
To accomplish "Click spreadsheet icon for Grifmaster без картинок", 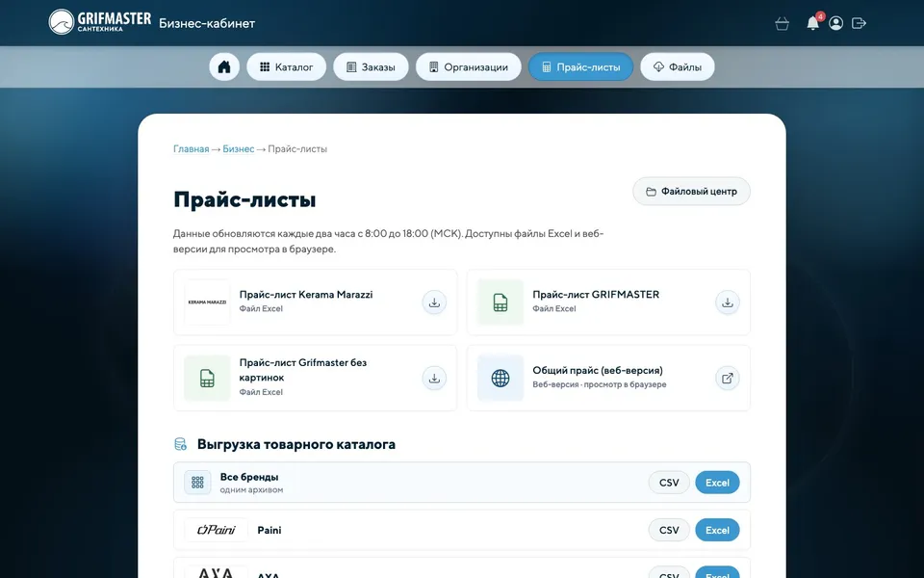I will 207,378.
